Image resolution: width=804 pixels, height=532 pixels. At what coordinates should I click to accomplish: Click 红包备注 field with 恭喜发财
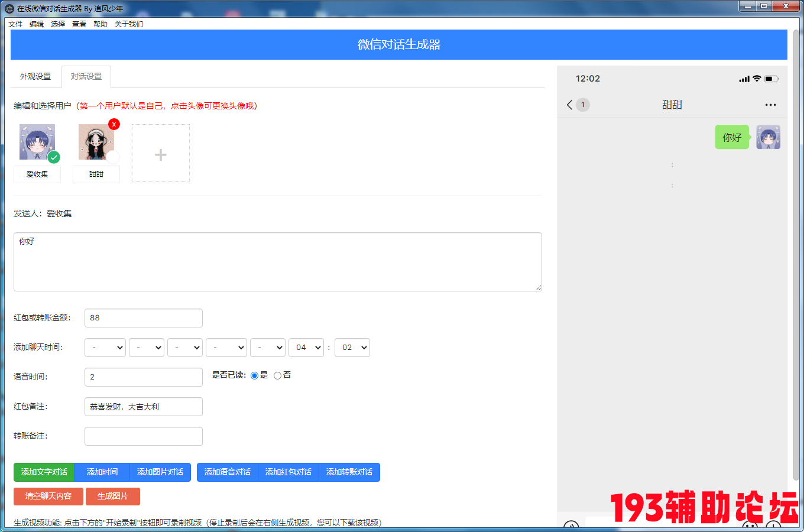click(x=144, y=407)
